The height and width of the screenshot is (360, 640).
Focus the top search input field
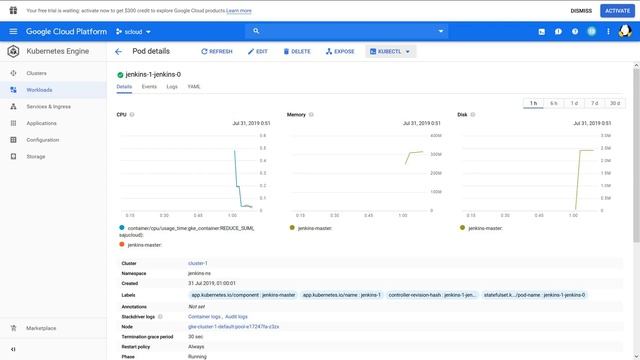pos(347,31)
